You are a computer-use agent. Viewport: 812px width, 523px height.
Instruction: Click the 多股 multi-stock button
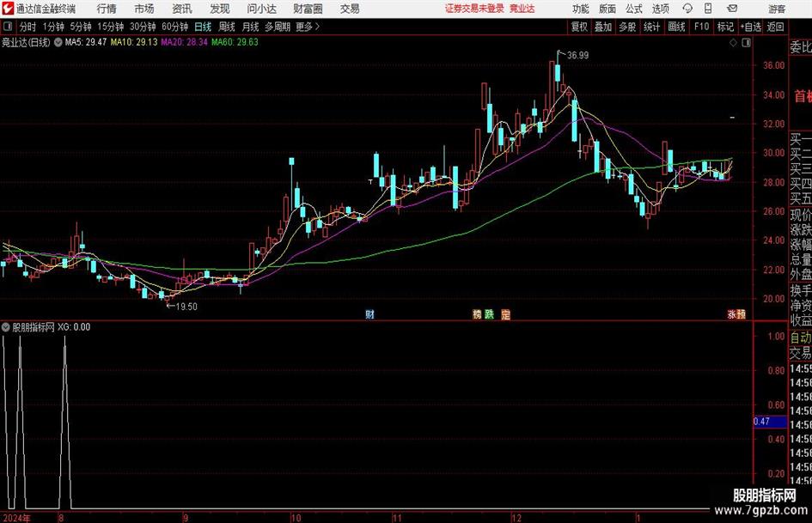(x=627, y=27)
